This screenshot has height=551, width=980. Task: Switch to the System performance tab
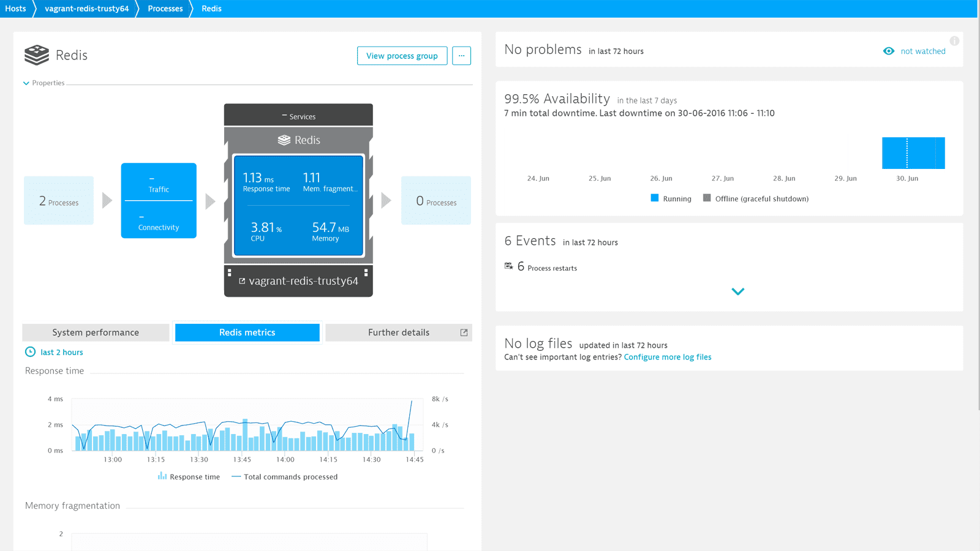pyautogui.click(x=96, y=332)
